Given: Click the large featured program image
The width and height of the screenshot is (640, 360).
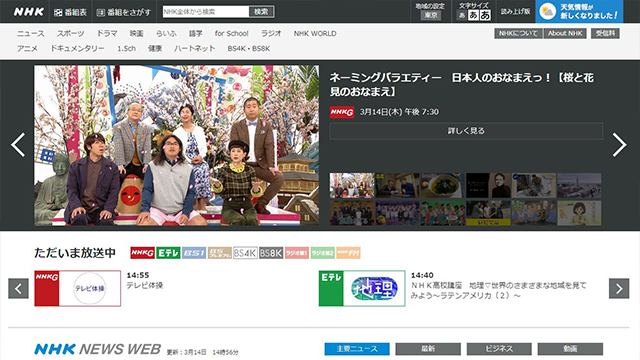Looking at the screenshot, I should pos(177,145).
